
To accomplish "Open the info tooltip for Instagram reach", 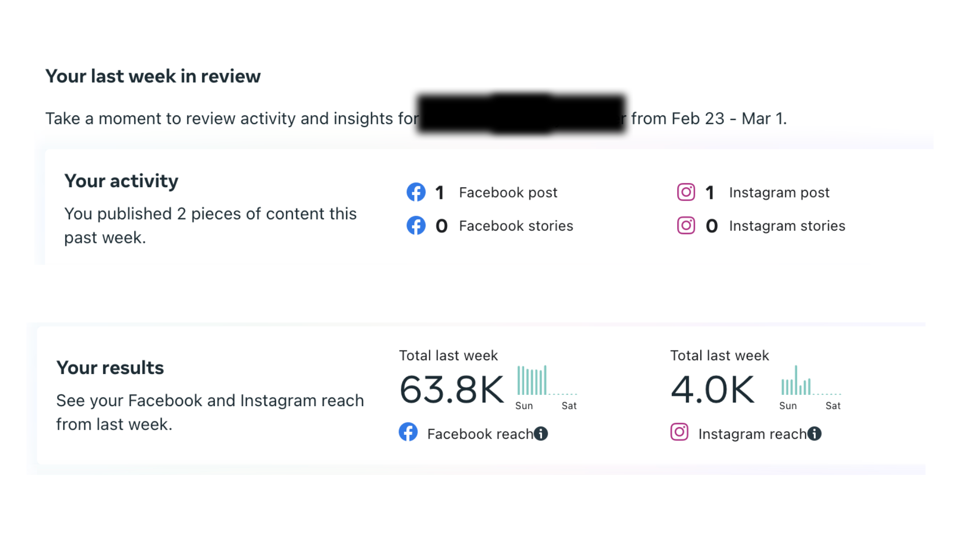I will pos(815,434).
